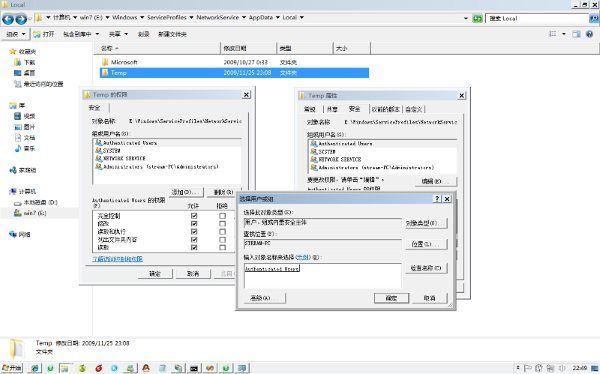This screenshot has width=600, height=374.
Task: Click 删除 button in Temp 的权限 dialog
Action: (223, 192)
